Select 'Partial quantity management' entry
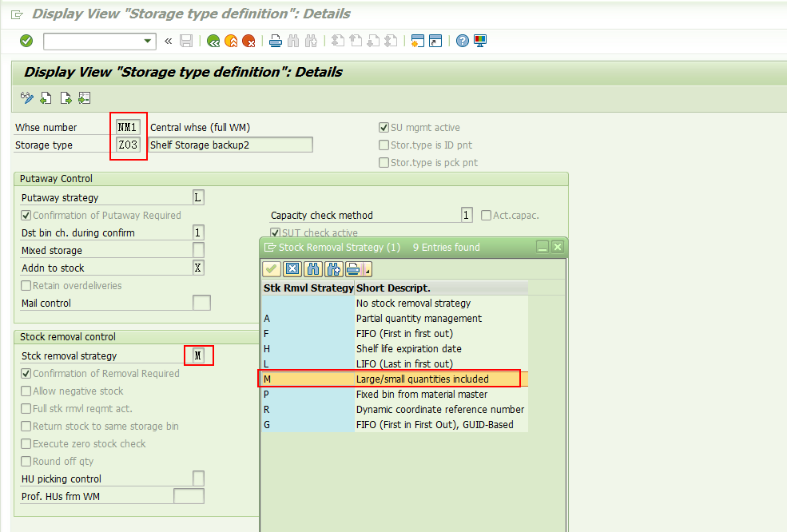Viewport: 787px width, 532px height. 395,318
